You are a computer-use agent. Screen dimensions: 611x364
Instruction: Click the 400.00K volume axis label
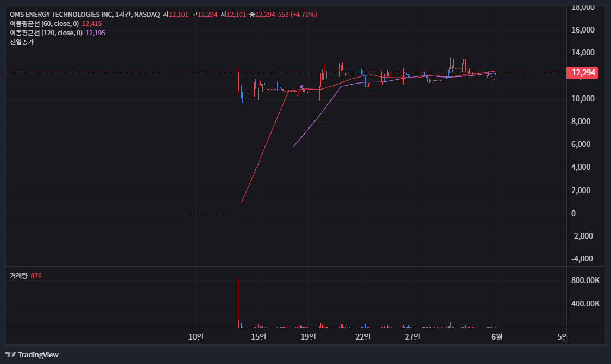tap(585, 304)
